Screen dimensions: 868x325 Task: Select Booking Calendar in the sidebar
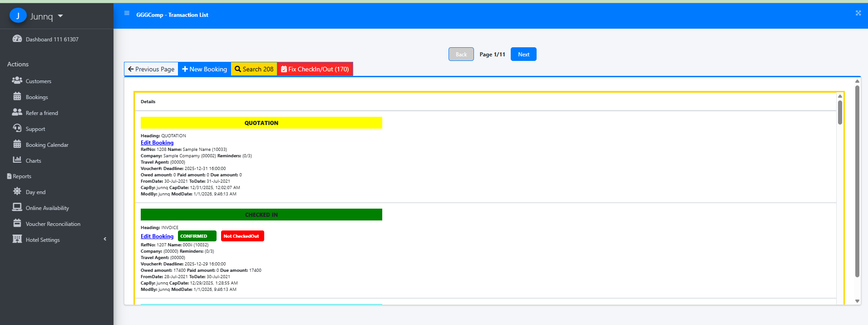coord(47,145)
